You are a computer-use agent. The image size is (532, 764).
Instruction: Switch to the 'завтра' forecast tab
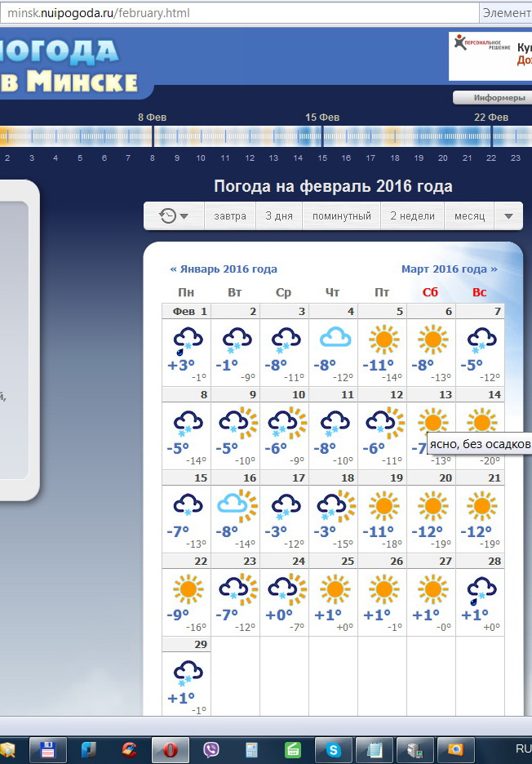pyautogui.click(x=230, y=216)
